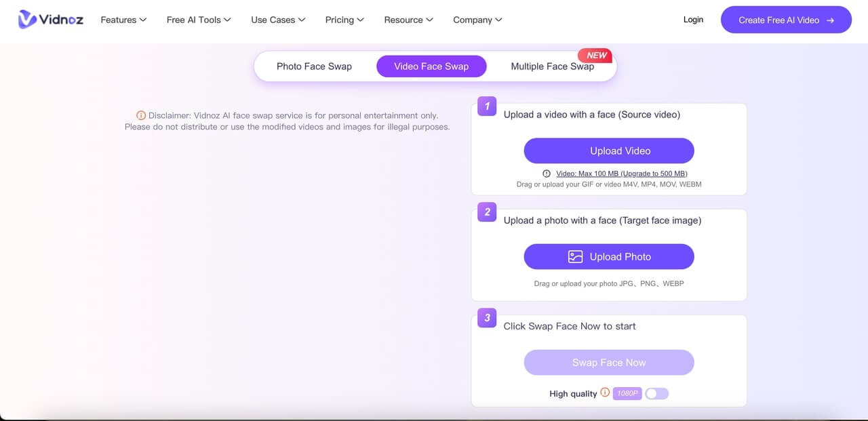Click the Vidnoz logo

coord(51,20)
